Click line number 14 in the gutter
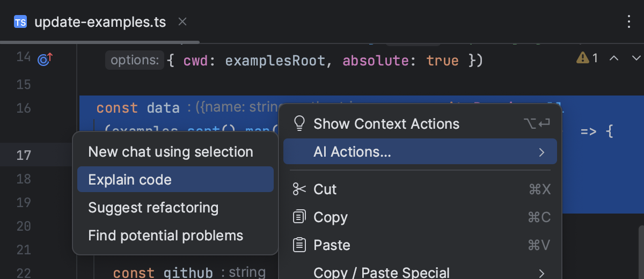644x279 pixels. click(x=23, y=57)
